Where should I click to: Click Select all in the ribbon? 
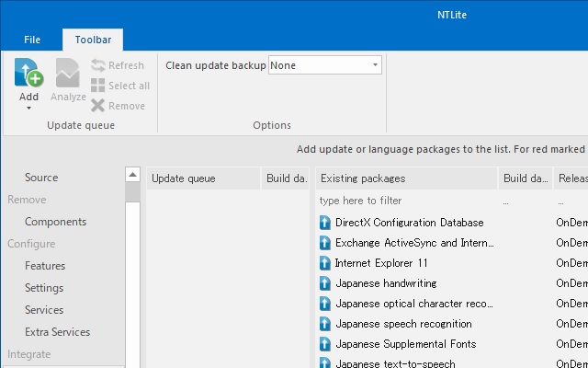click(x=120, y=86)
